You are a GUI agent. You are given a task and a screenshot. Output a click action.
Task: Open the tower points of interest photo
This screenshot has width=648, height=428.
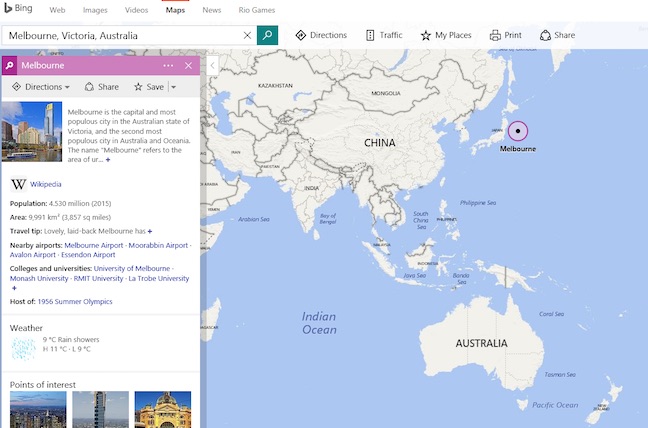click(x=100, y=409)
